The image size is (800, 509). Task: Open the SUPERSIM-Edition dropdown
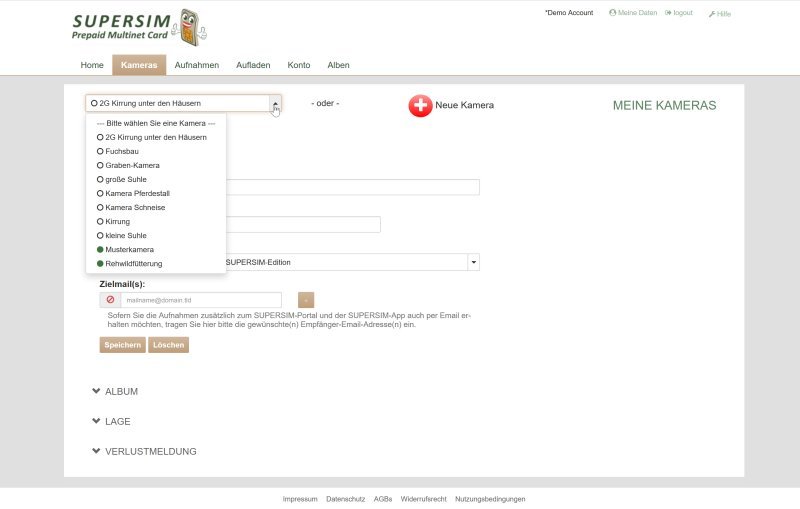click(474, 262)
